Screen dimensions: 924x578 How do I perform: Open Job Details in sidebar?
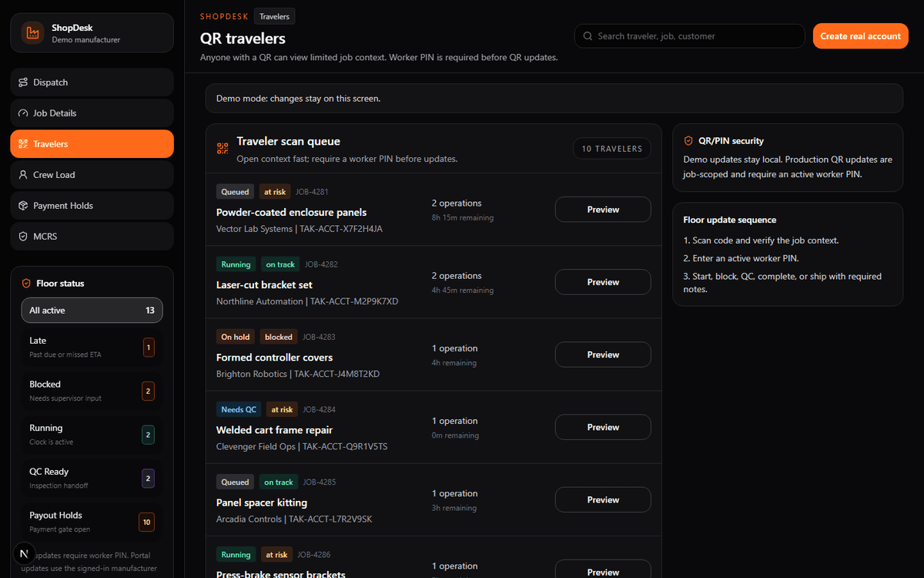pos(92,113)
